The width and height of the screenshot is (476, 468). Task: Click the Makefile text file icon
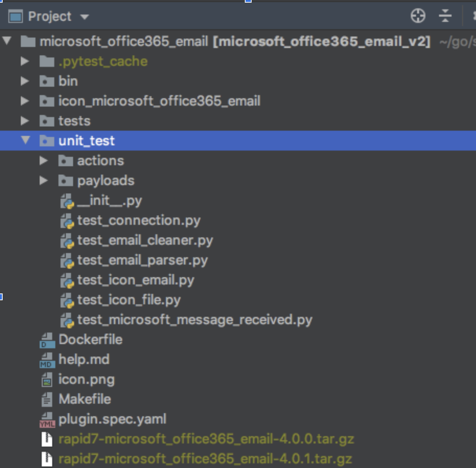tap(47, 399)
